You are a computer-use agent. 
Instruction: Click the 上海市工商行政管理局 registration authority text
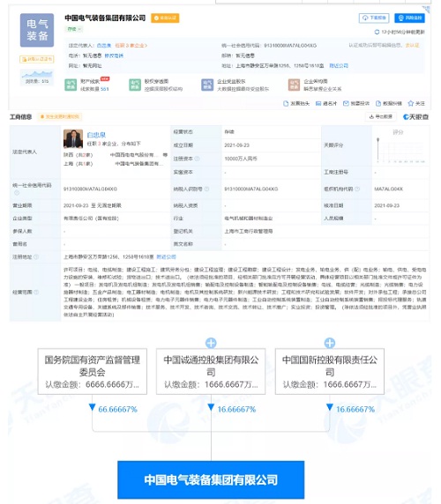coord(249,232)
